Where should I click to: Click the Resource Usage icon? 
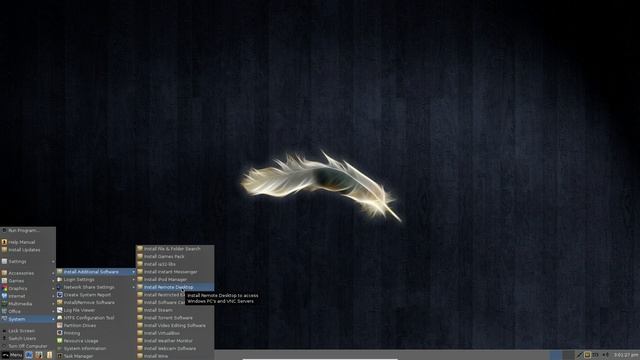[60, 341]
